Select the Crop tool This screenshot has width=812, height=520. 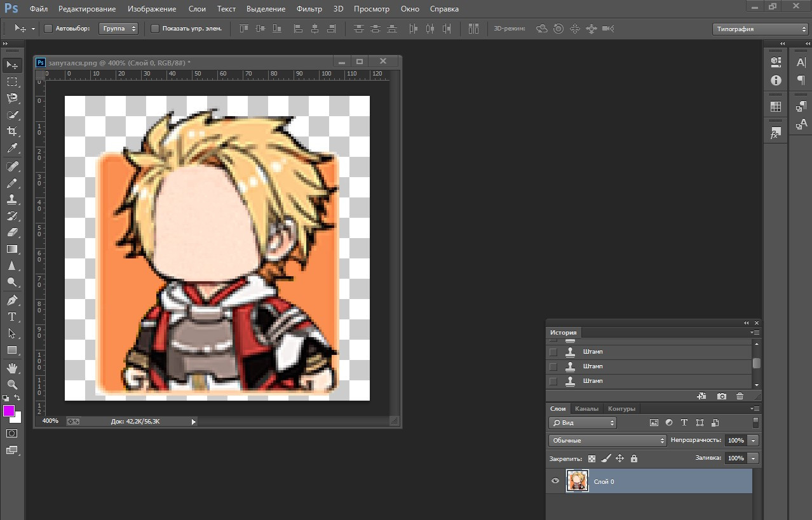click(12, 131)
